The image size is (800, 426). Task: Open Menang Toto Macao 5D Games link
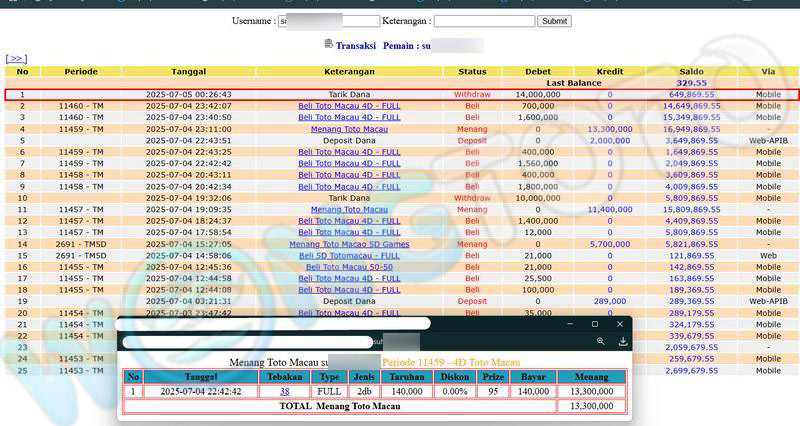(349, 244)
